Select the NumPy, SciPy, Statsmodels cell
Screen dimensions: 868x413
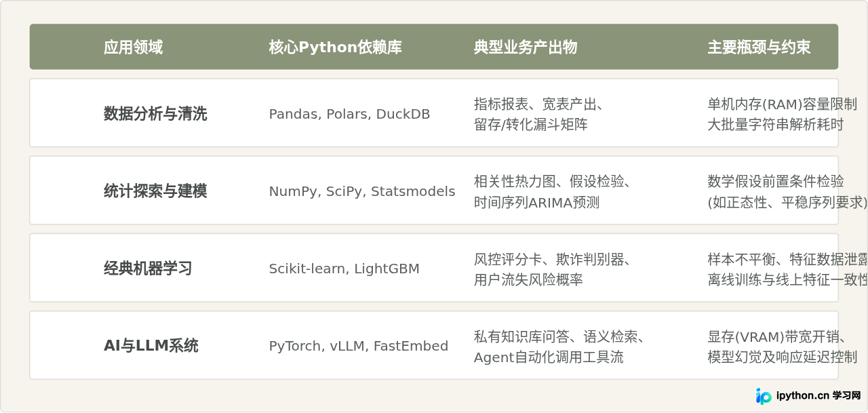pos(362,191)
